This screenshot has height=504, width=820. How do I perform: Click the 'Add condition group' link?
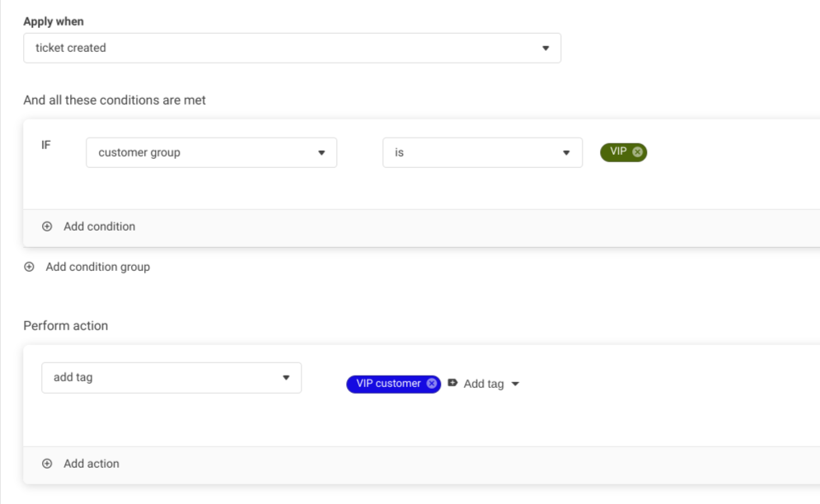pyautogui.click(x=97, y=267)
